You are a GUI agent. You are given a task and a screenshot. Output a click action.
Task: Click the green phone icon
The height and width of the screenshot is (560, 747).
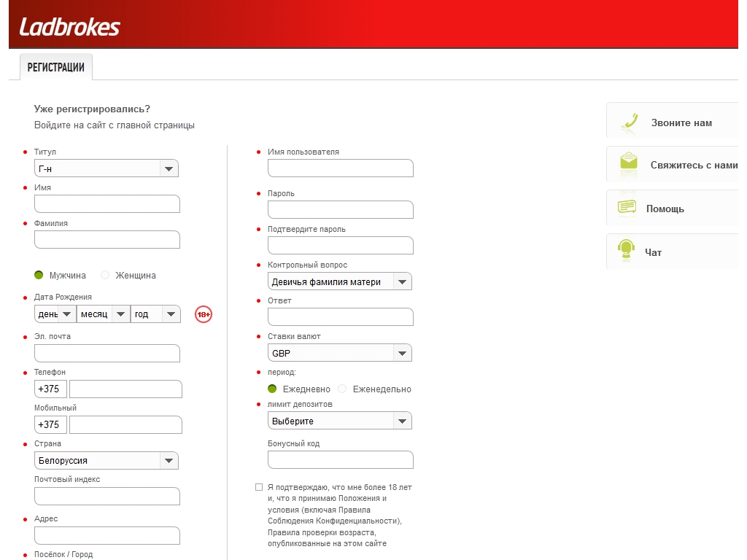tap(628, 122)
